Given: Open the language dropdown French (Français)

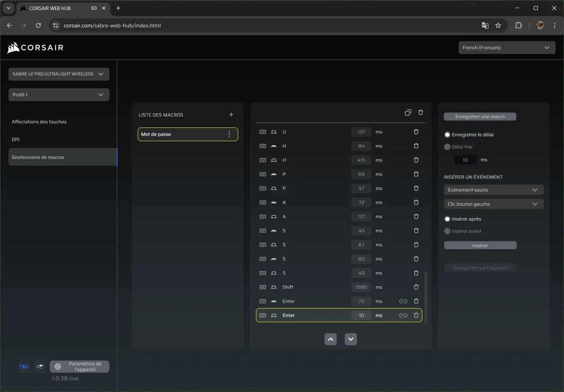Looking at the screenshot, I should pos(507,48).
